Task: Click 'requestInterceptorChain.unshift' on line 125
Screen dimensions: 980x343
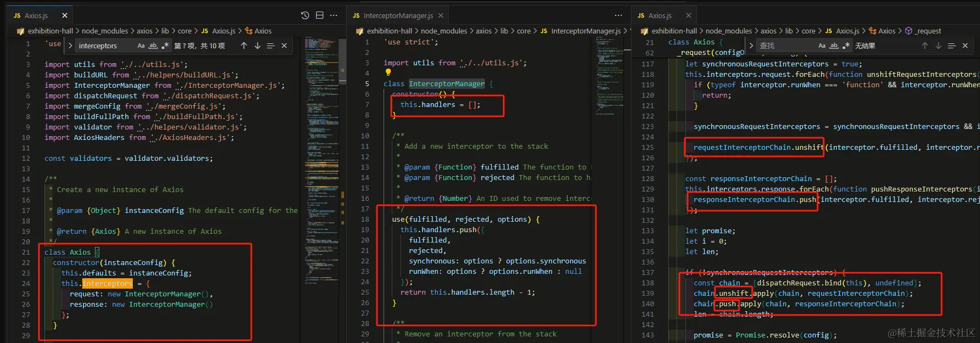Action: (x=758, y=147)
